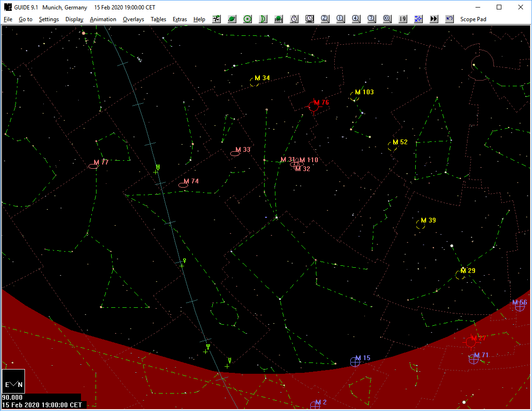Expand the Animation menu

pyautogui.click(x=103, y=19)
